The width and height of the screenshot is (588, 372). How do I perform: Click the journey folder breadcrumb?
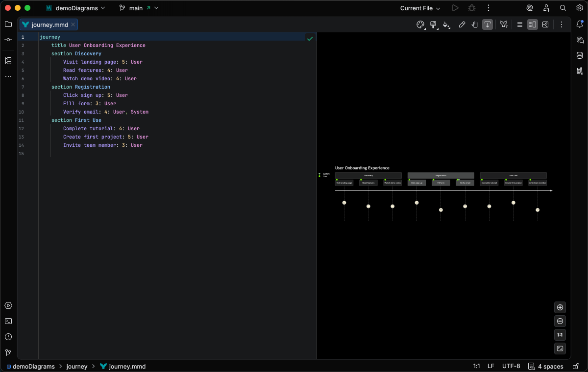(x=77, y=366)
